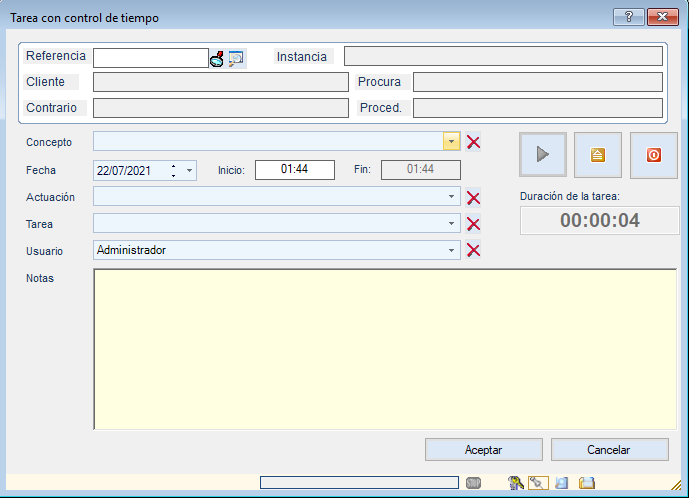
Task: Expand the Actuación dropdown
Action: [x=452, y=198]
